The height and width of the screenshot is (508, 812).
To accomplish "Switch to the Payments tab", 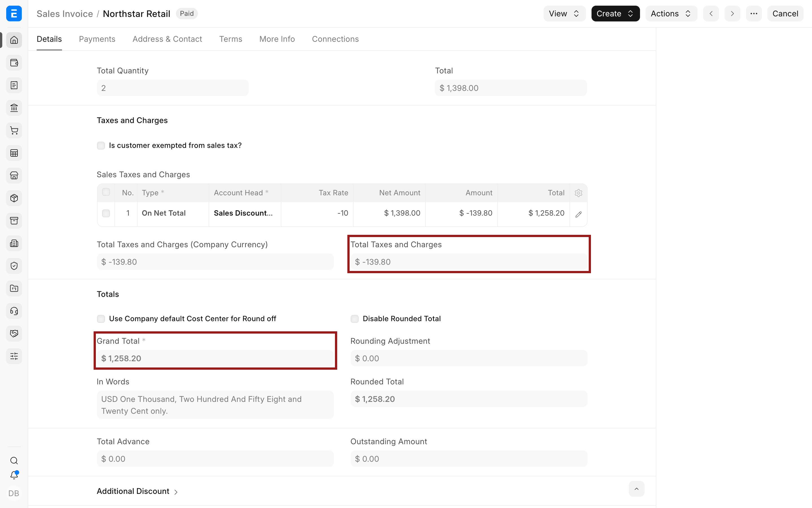I will (97, 39).
